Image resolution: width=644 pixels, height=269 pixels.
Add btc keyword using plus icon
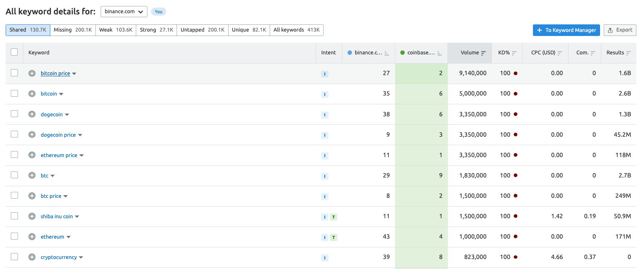(x=32, y=175)
